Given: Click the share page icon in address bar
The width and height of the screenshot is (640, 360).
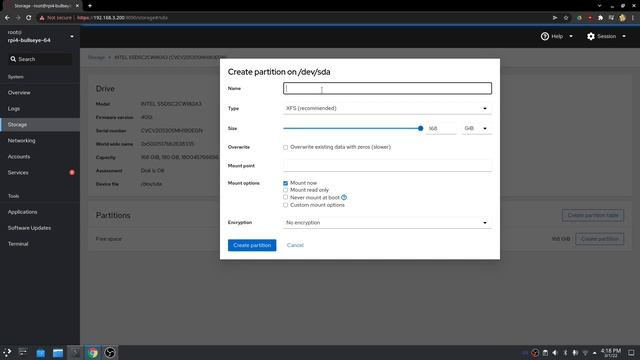Looking at the screenshot, I should (x=555, y=18).
